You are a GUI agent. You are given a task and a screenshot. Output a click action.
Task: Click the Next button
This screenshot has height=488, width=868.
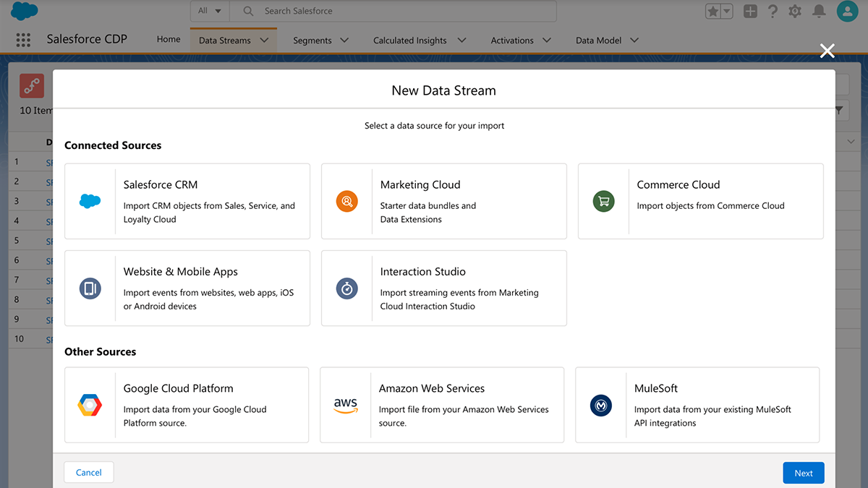803,472
